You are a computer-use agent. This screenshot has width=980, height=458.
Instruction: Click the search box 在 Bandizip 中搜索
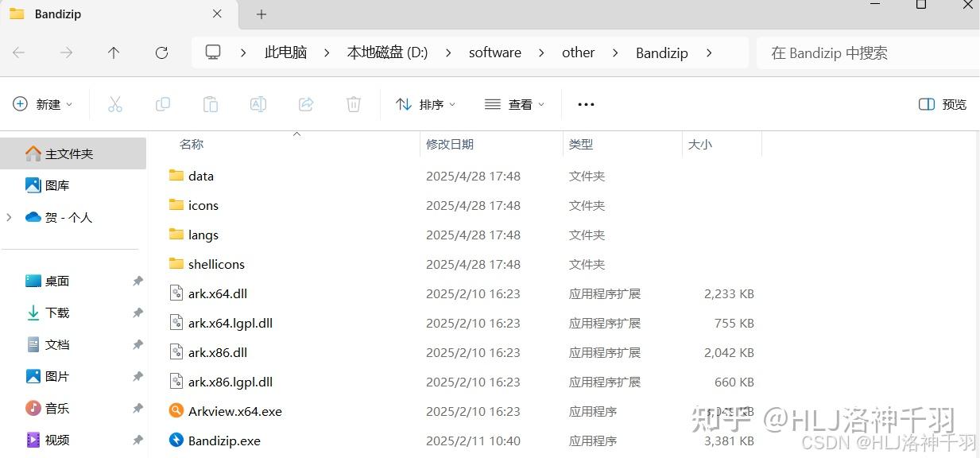[868, 52]
